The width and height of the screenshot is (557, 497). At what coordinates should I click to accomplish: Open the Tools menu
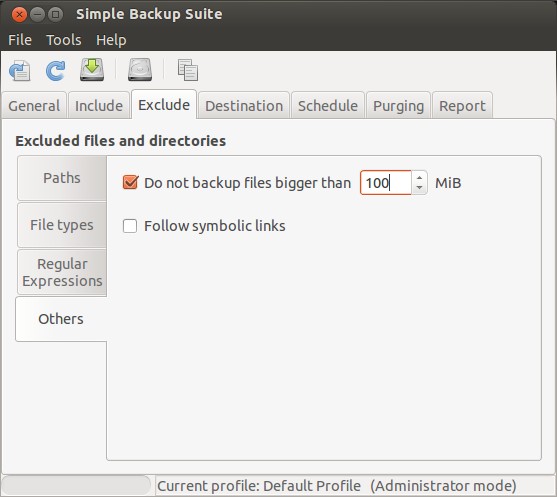64,40
